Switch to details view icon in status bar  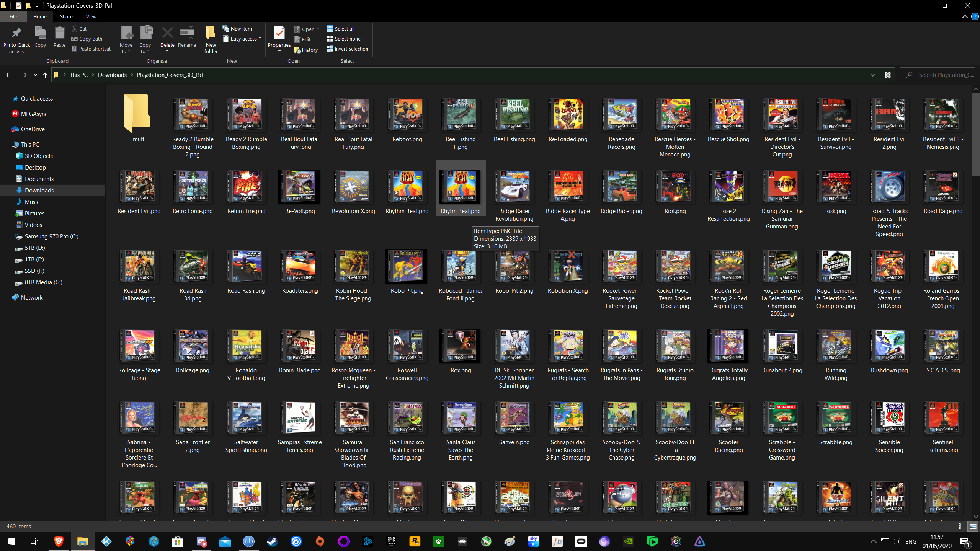(x=962, y=526)
